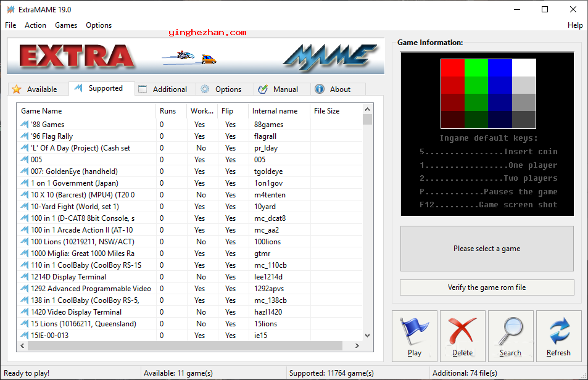Screen dimensions: 588x380
Task: Click the MAME icon beside 10-Yard Fight
Action: pos(25,206)
